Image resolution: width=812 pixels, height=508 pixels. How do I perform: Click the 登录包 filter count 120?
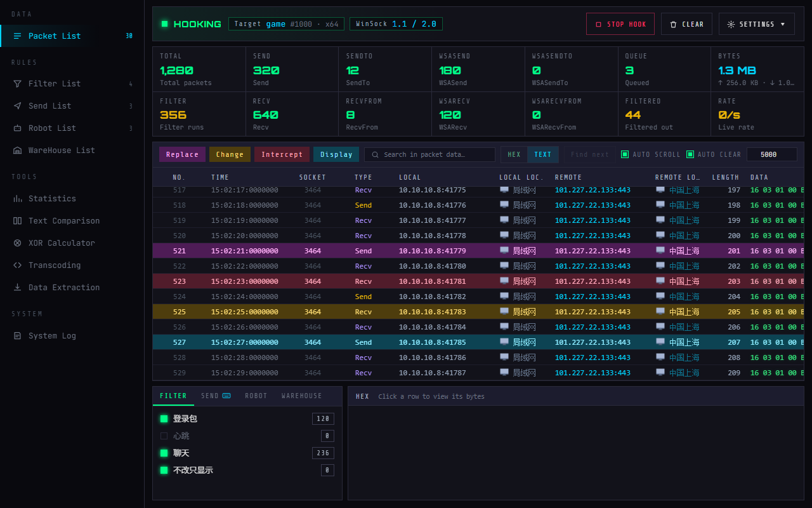pos(323,419)
